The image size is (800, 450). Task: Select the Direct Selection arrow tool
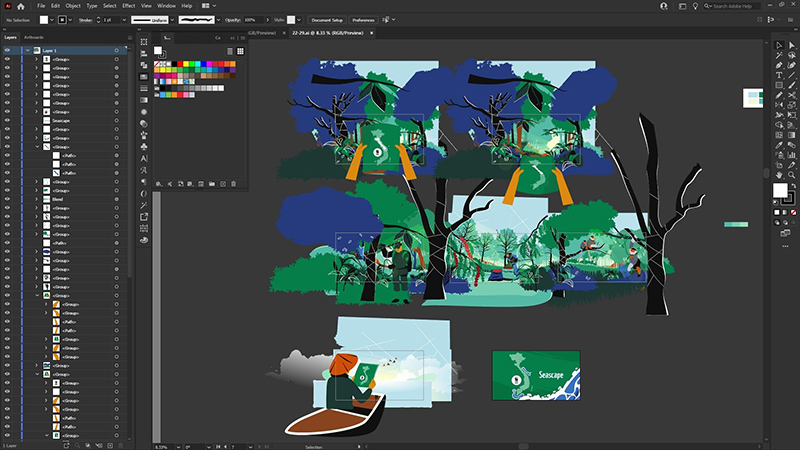tap(791, 45)
